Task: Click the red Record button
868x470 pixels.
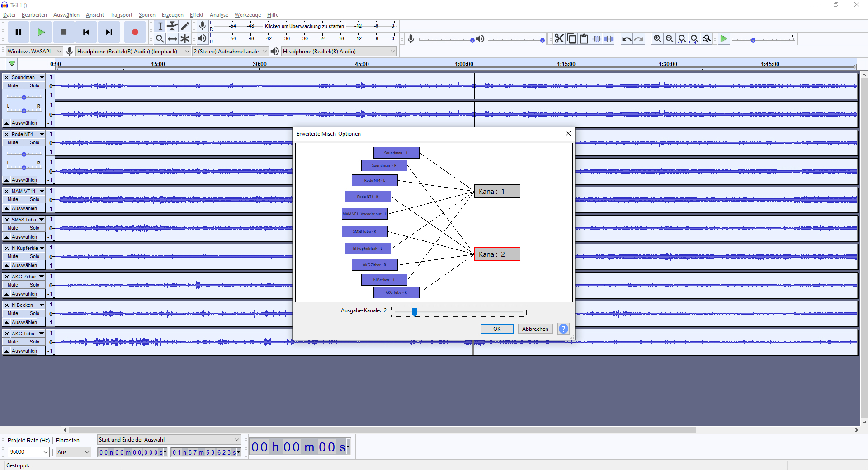Action: (135, 32)
